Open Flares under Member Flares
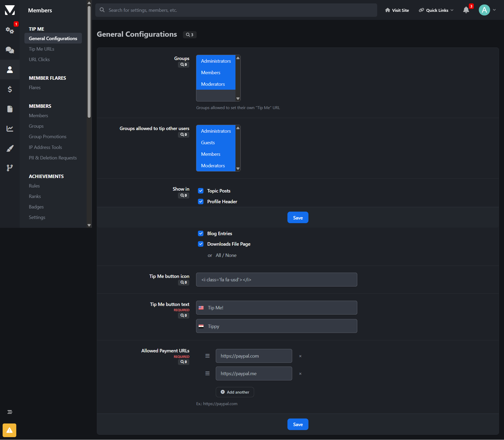 click(35, 88)
